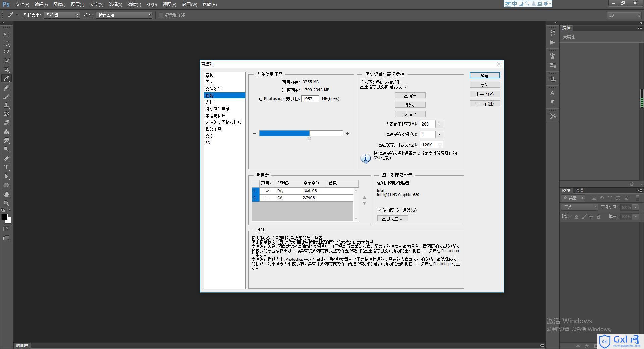The image size is (644, 349).
Task: Uncheck 使用图形处理器 checkbox
Action: 379,210
